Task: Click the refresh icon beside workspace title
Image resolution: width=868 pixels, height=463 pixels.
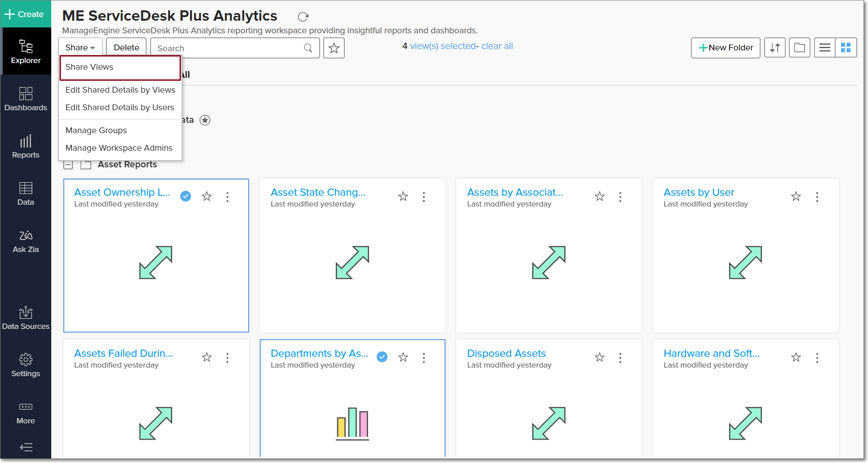Action: click(303, 17)
